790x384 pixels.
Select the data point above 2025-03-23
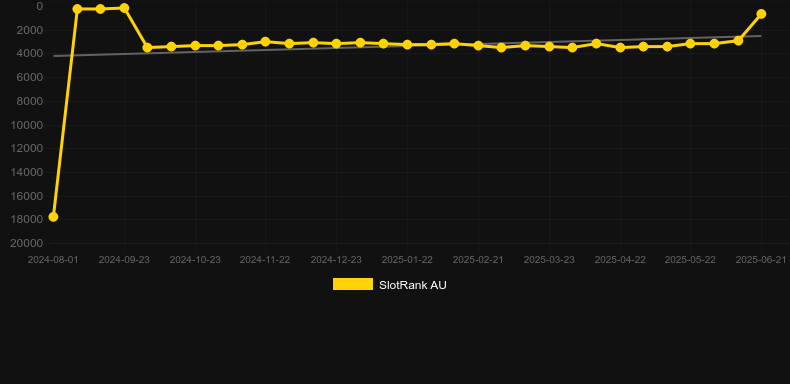coord(549,46)
